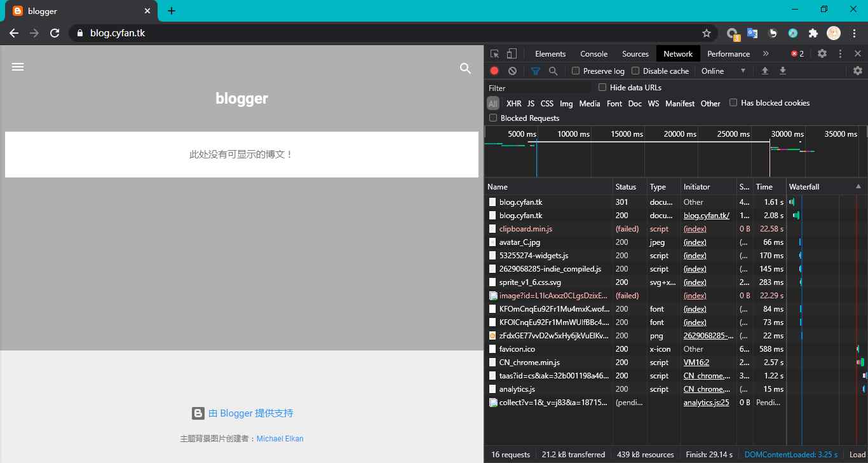Image resolution: width=868 pixels, height=463 pixels.
Task: Check Has blocked cookies
Action: 733,102
